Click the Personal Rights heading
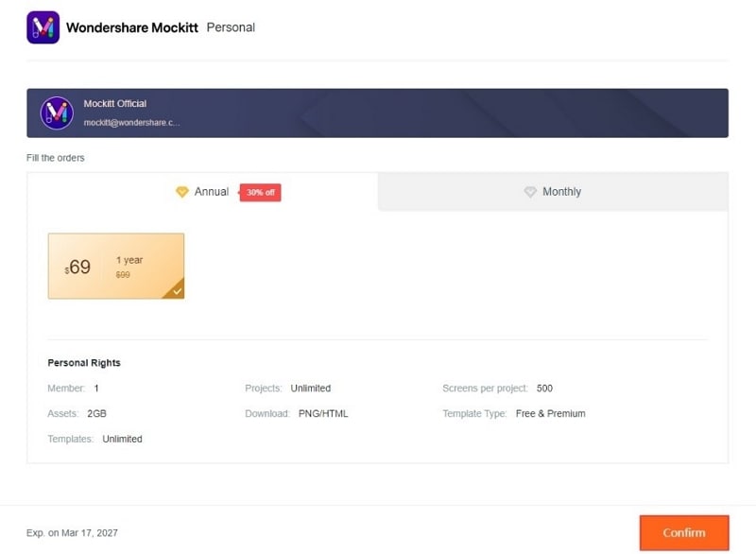Screen dimensions: 756x554 click(x=84, y=363)
